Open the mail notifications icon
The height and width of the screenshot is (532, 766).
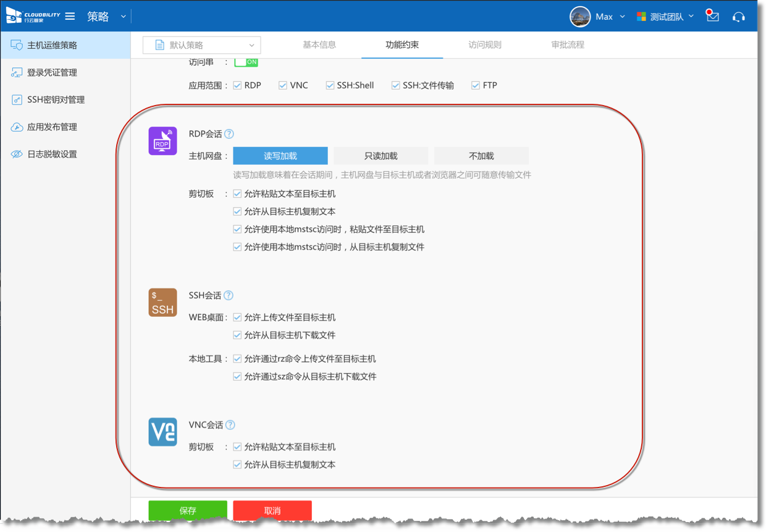(x=713, y=17)
